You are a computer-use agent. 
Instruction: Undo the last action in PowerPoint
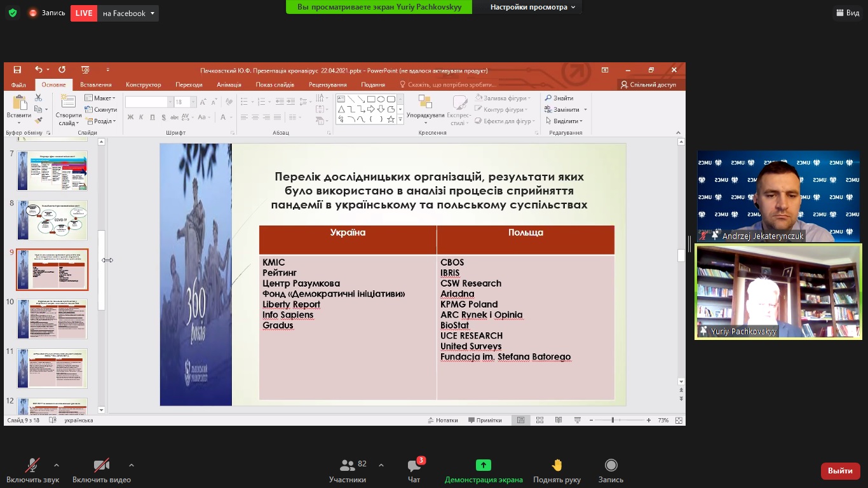(39, 70)
